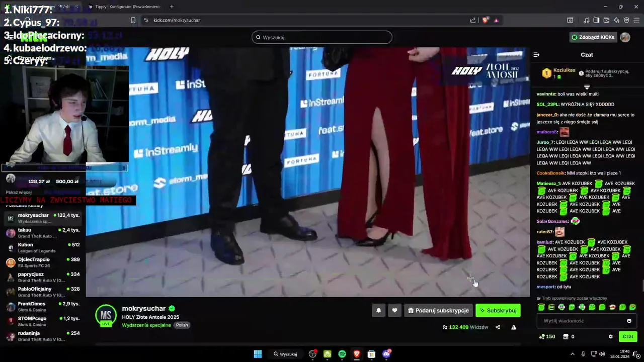
Task: Open takuu in recommended channels
Action: click(x=43, y=233)
